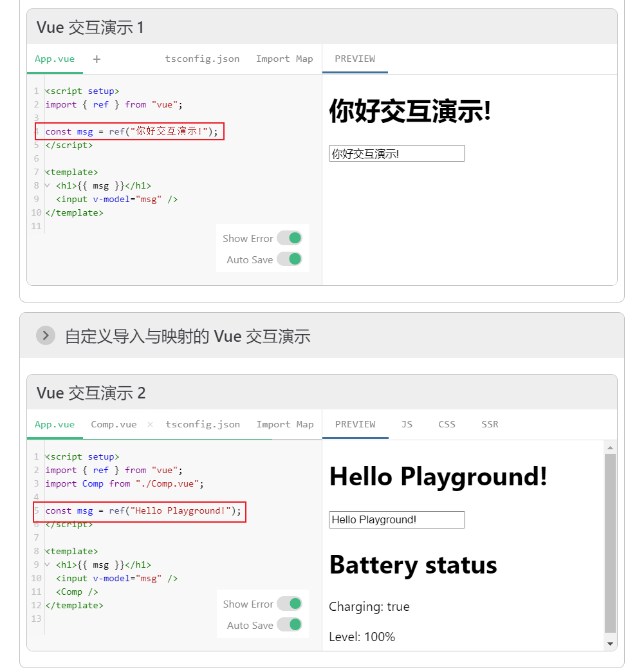Click the preview vertical scrollbar thumb
The height and width of the screenshot is (672, 637).
[x=611, y=543]
